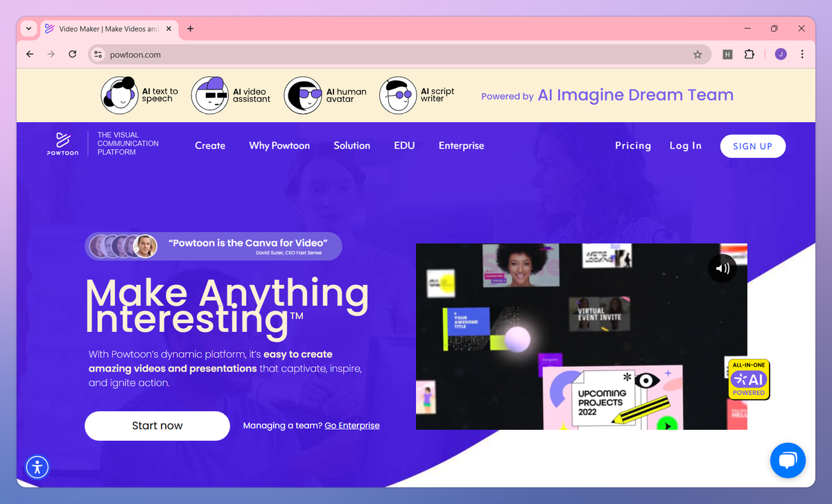Select the AI video assistant icon
832x504 pixels.
[x=209, y=95]
